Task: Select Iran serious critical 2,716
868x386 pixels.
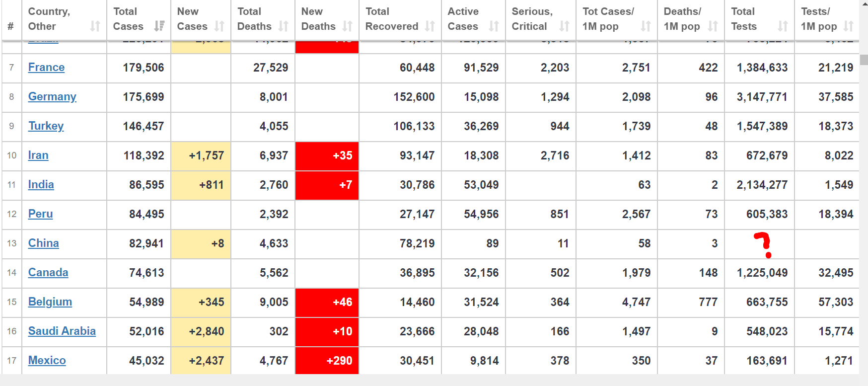Action: [555, 155]
